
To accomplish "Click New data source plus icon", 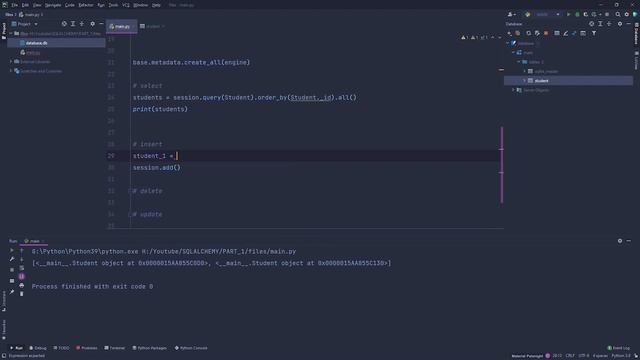I will [509, 33].
